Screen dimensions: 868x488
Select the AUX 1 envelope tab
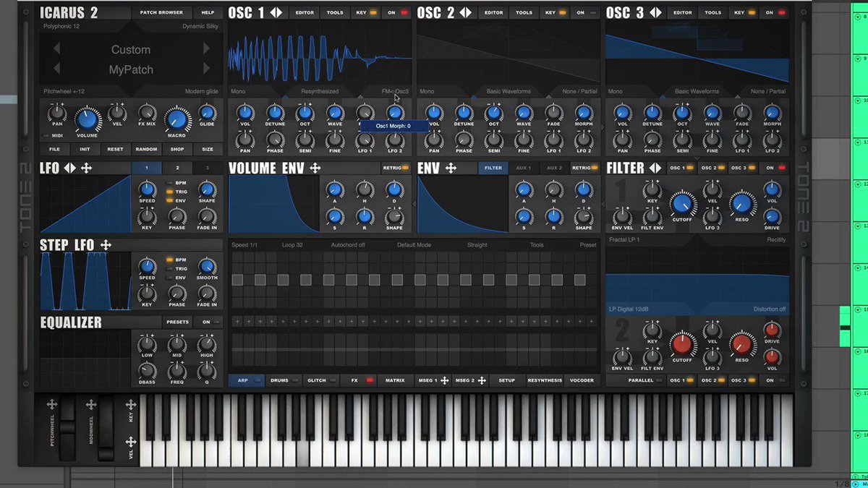(x=523, y=168)
